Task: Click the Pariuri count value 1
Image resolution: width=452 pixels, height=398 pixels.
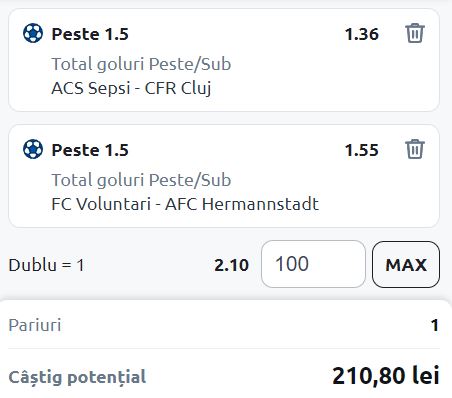Action: [x=434, y=325]
